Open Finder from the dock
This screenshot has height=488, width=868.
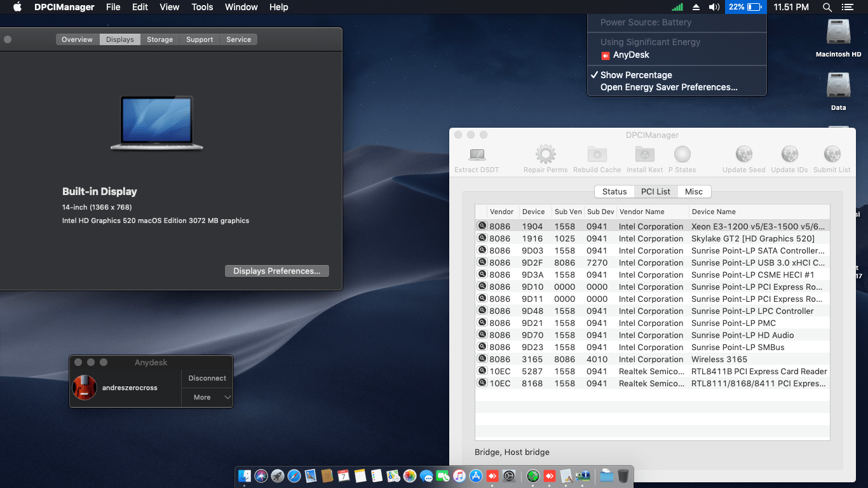[245, 475]
